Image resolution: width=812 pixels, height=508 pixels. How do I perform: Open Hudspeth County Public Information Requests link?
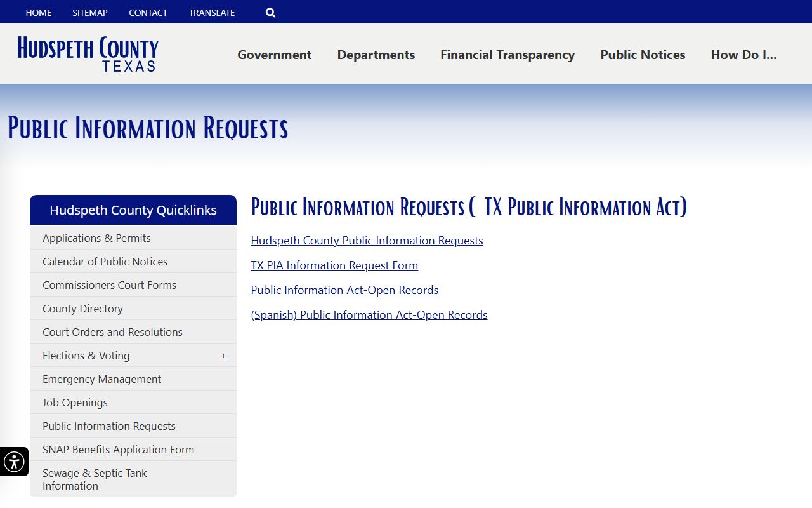[x=367, y=241]
